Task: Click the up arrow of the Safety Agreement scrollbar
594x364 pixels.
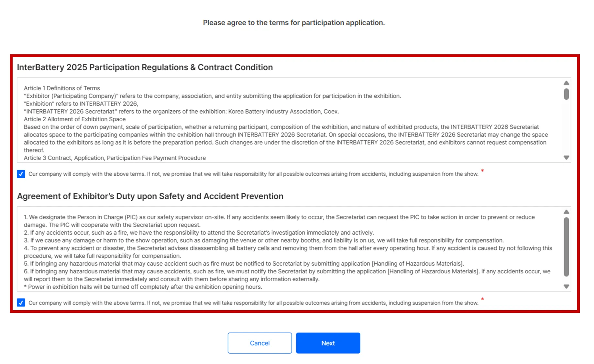Action: pos(566,212)
